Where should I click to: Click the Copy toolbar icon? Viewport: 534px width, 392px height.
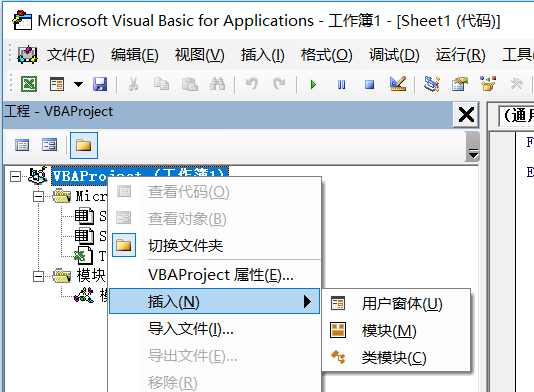tap(161, 84)
